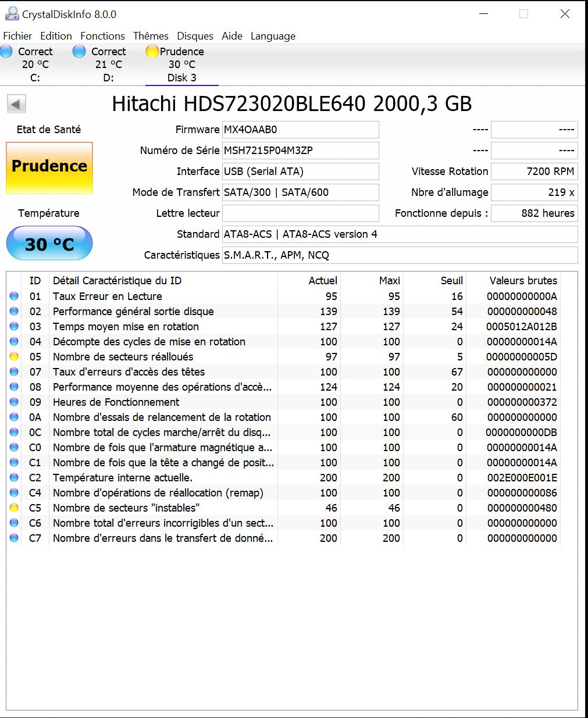Click raw value 002E000E001E

[522, 477]
